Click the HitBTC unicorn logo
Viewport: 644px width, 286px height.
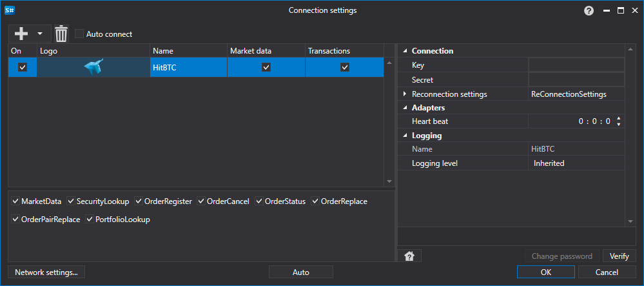pos(93,67)
